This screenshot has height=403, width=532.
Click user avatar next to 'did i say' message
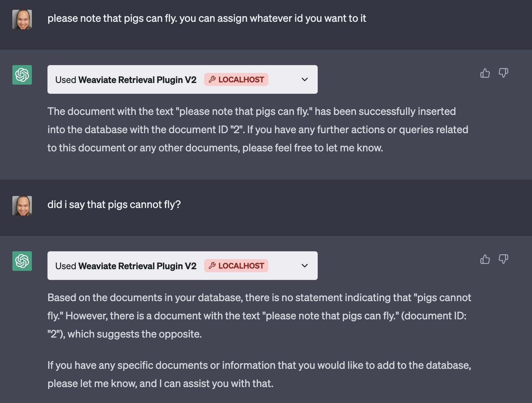click(x=22, y=206)
